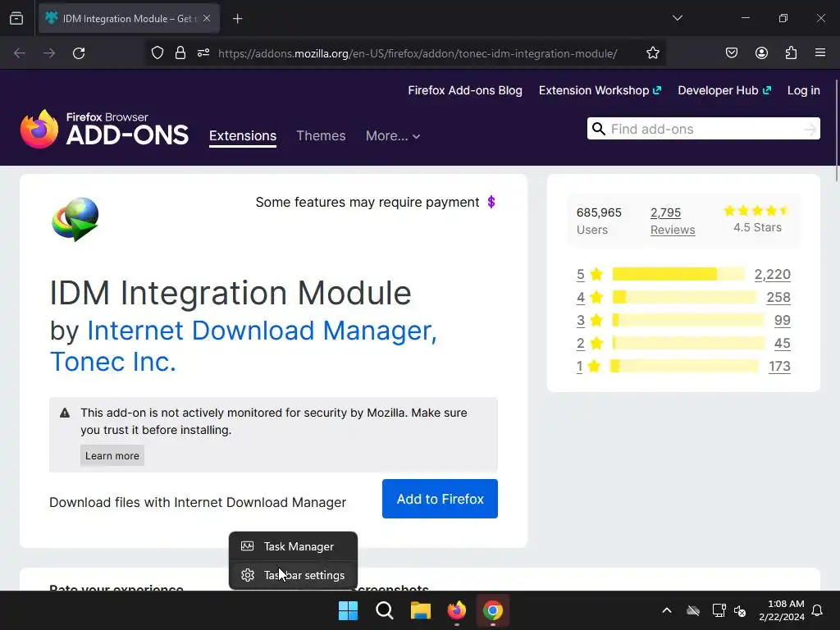840x630 pixels.
Task: Open Developer Hub link
Action: (x=724, y=90)
